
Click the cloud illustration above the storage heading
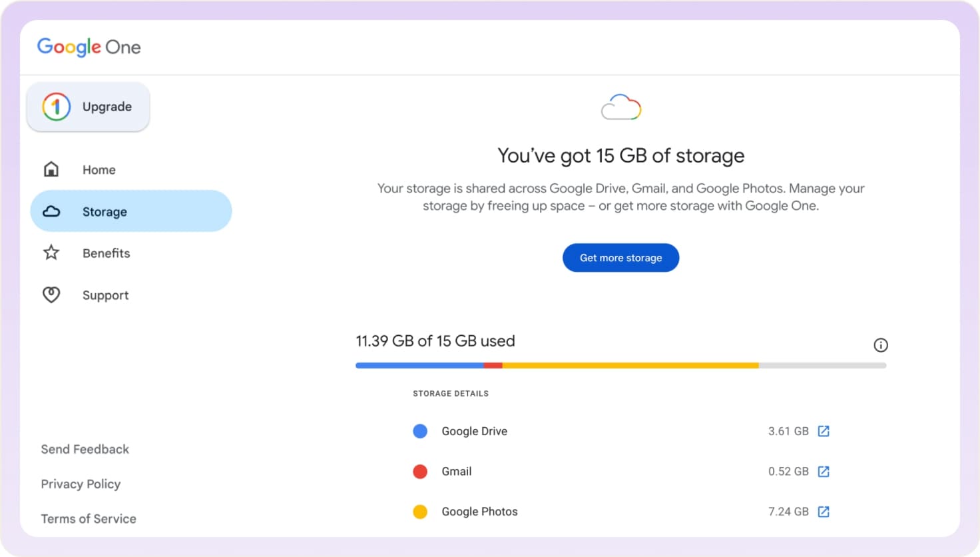(620, 107)
